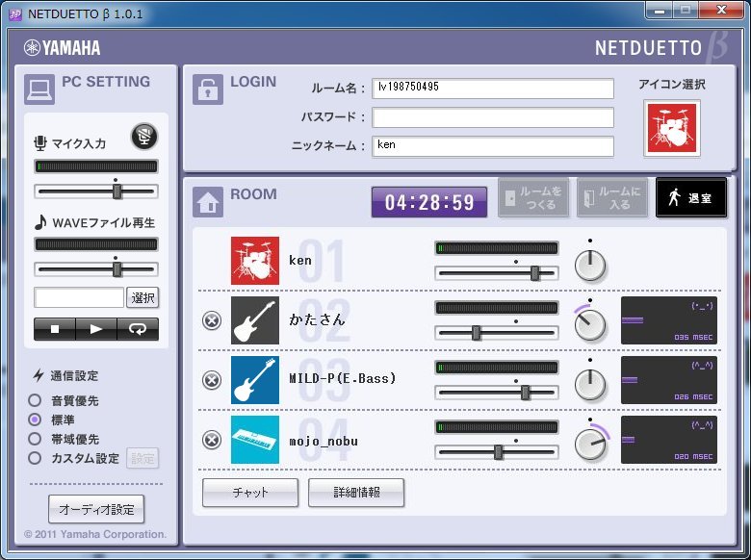751x560 pixels.
Task: Click the 退室 leave room button
Action: click(x=691, y=197)
